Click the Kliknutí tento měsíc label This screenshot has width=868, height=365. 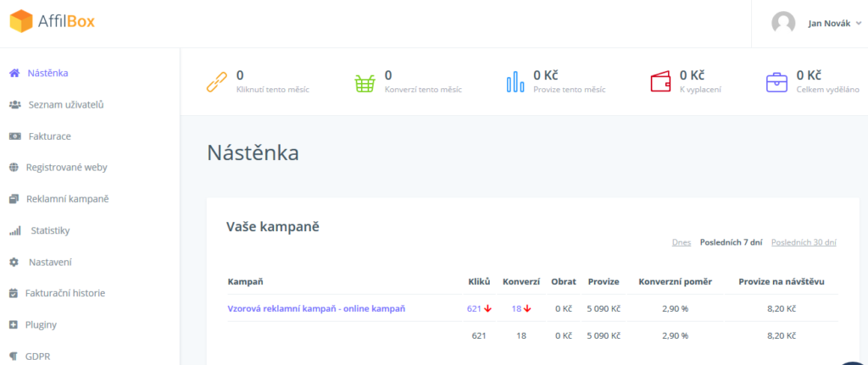[273, 90]
